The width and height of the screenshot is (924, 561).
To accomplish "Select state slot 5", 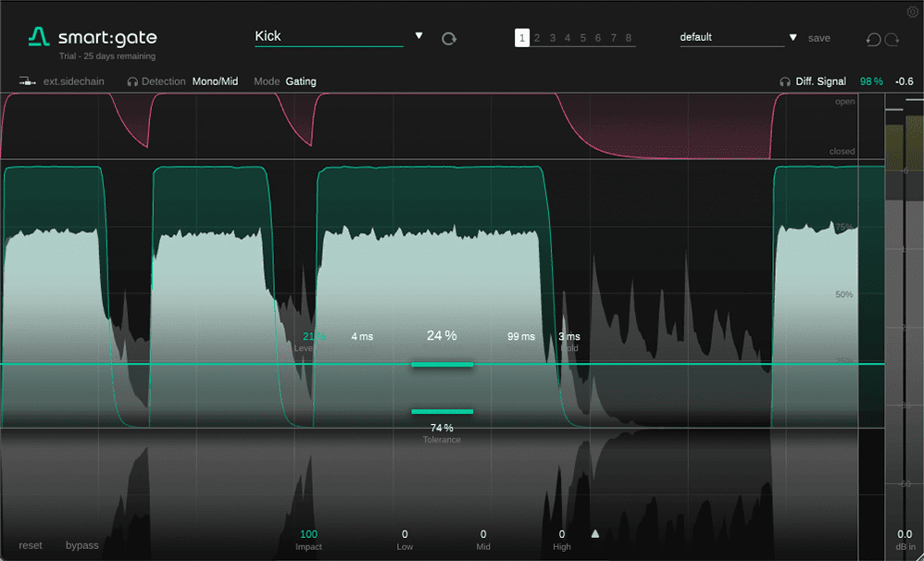I will [582, 38].
